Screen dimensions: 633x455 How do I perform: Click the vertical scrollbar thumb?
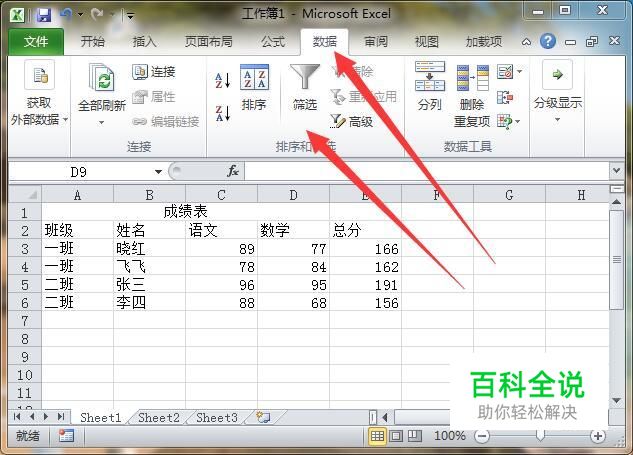click(616, 259)
